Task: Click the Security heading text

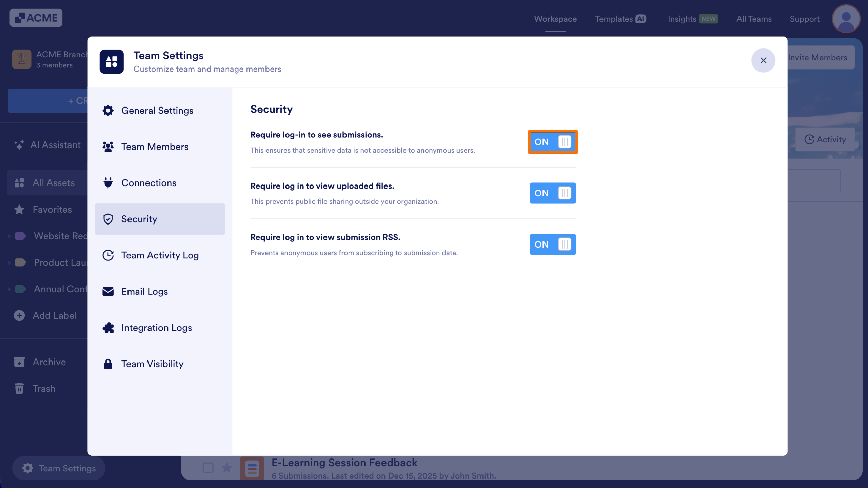Action: [271, 109]
